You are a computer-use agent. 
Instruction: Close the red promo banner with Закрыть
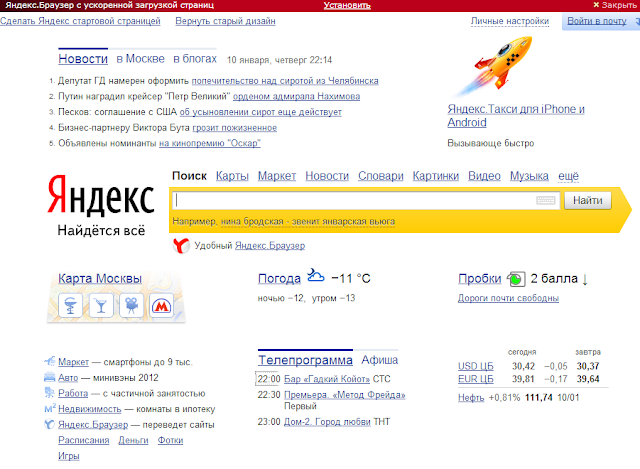coord(614,5)
